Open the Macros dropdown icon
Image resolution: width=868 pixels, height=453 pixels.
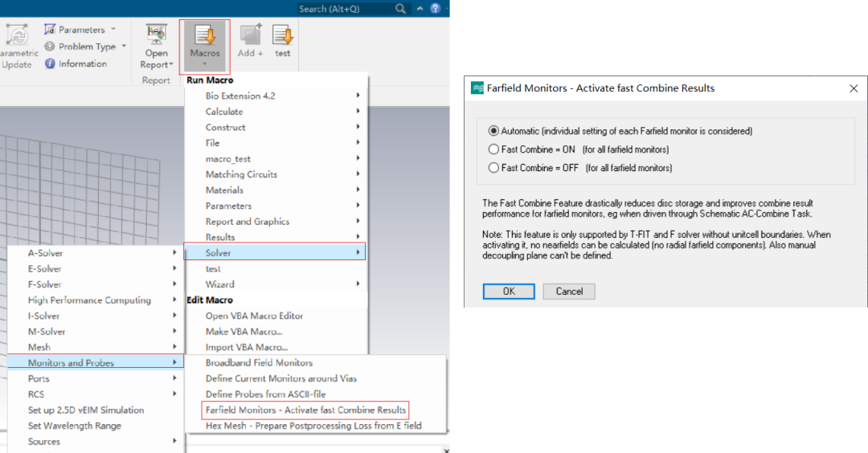click(x=205, y=35)
